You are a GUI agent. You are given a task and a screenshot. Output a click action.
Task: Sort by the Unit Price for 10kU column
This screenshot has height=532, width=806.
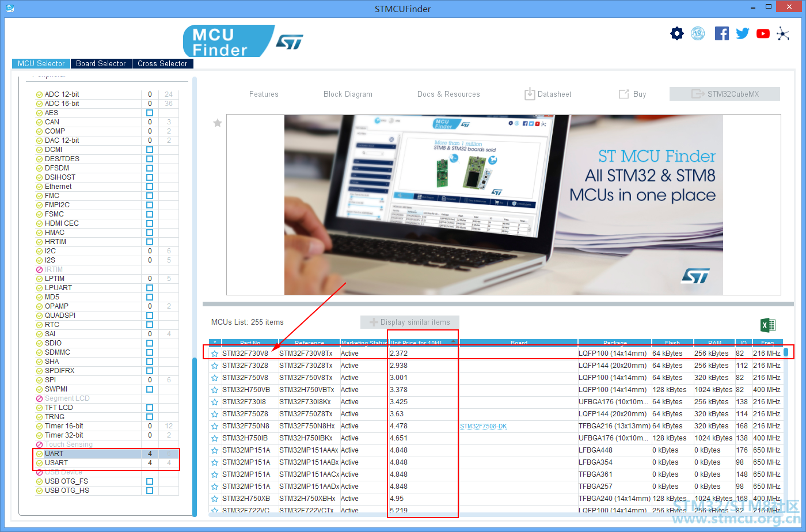[x=424, y=343]
